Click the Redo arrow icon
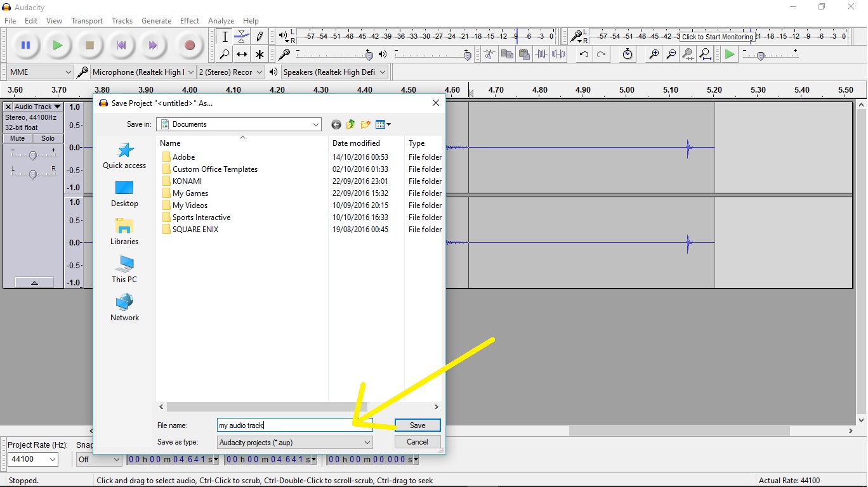Screen dimensions: 868x487 click(x=601, y=55)
